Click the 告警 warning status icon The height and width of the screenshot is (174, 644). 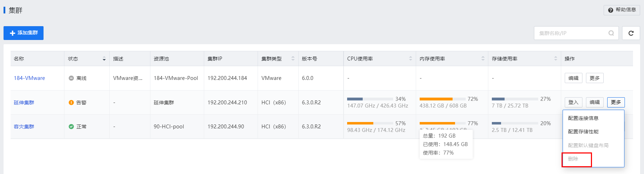click(71, 103)
